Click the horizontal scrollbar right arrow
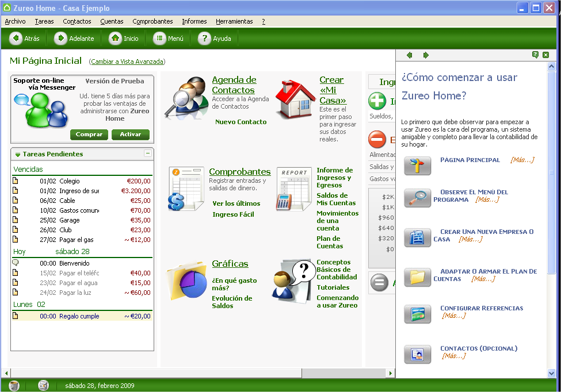This screenshot has height=392, width=561. coord(390,373)
